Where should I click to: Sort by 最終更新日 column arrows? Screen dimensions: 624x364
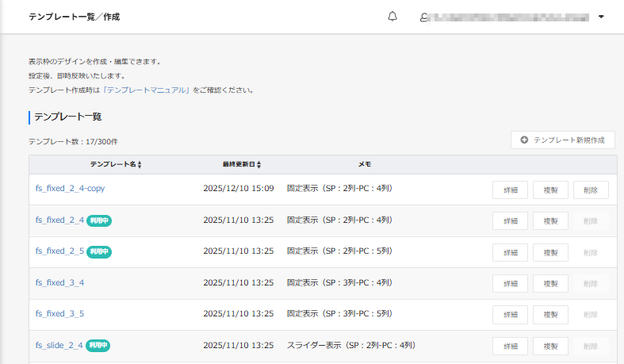tap(259, 165)
